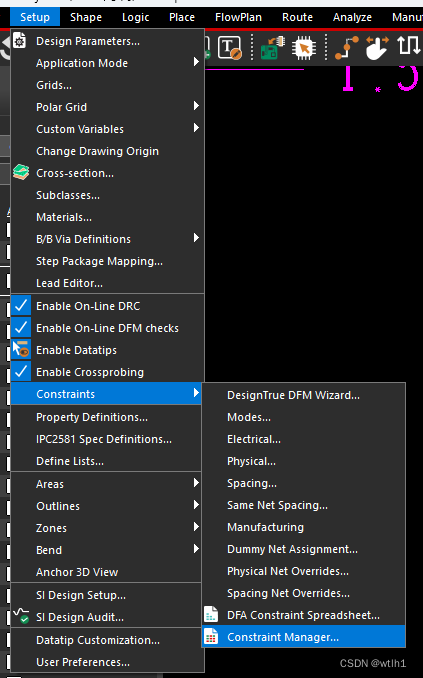
Task: Click the text edit toolbar icon
Action: (x=229, y=48)
